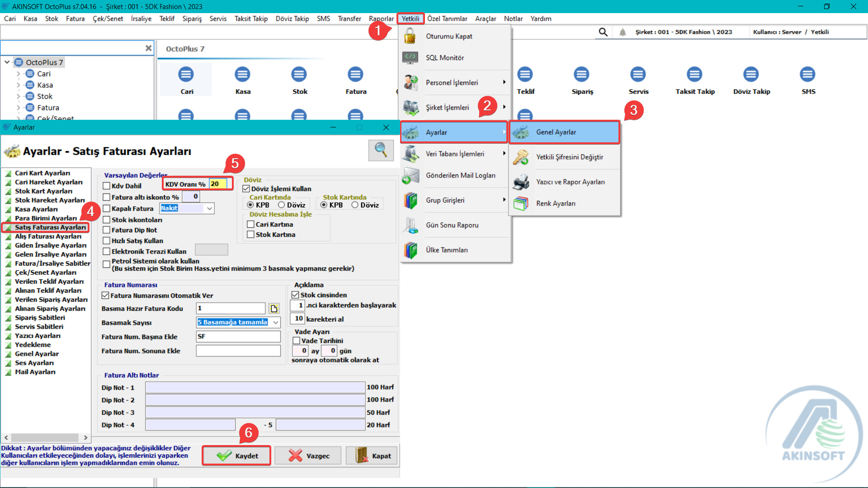This screenshot has height=488, width=868.
Task: Uncheck Döviz İşlemi Kullan
Action: coord(246,189)
